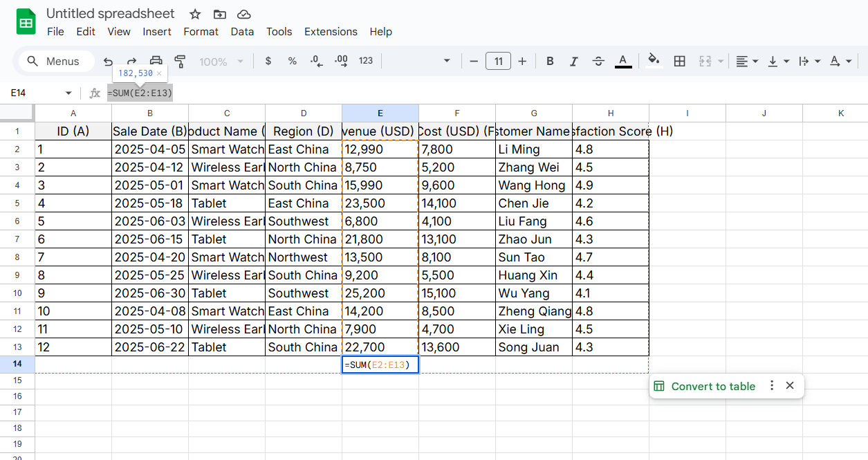868x460 pixels.
Task: Toggle bold formatting
Action: [550, 62]
